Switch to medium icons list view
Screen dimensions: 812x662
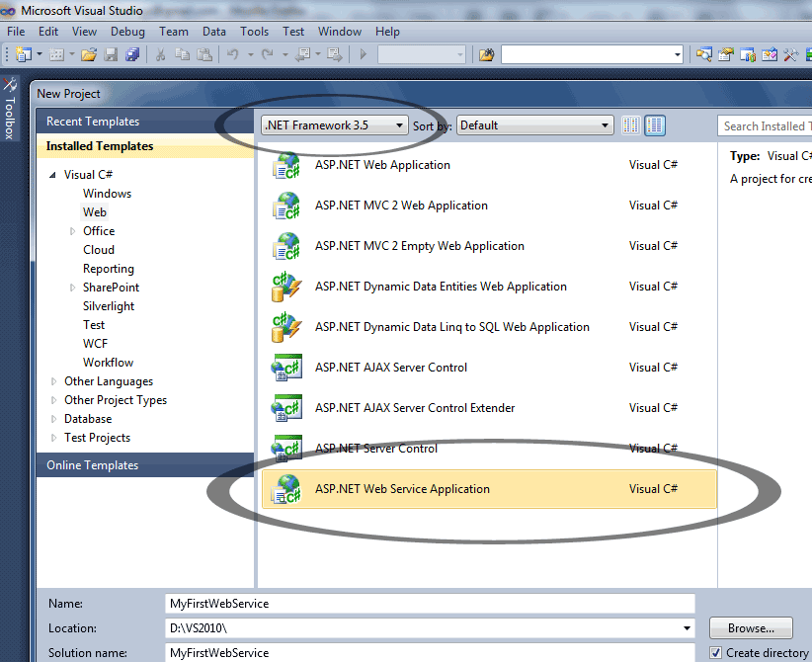(655, 125)
